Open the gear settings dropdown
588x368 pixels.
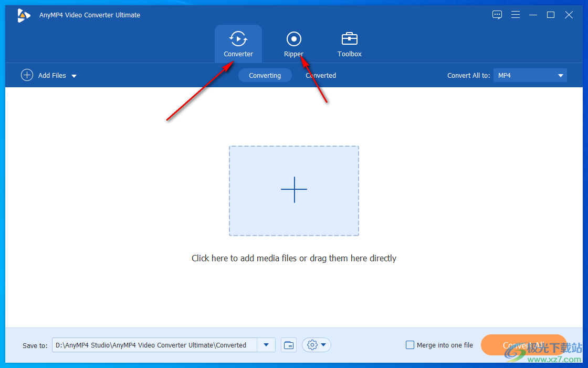tap(317, 345)
